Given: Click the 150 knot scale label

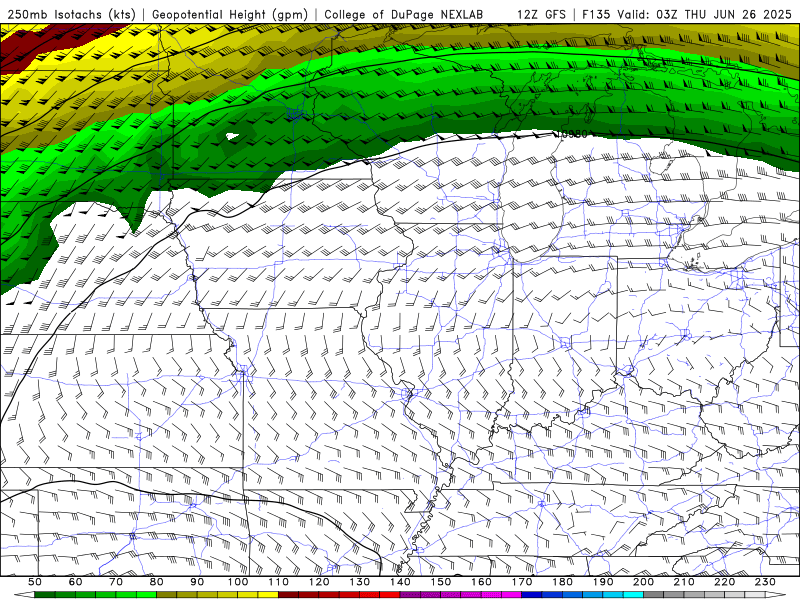Looking at the screenshot, I should (x=441, y=582).
